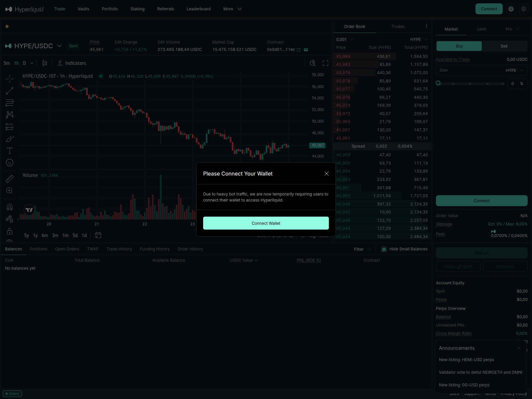Switch to the Trades tab
The image size is (532, 399).
tap(398, 27)
